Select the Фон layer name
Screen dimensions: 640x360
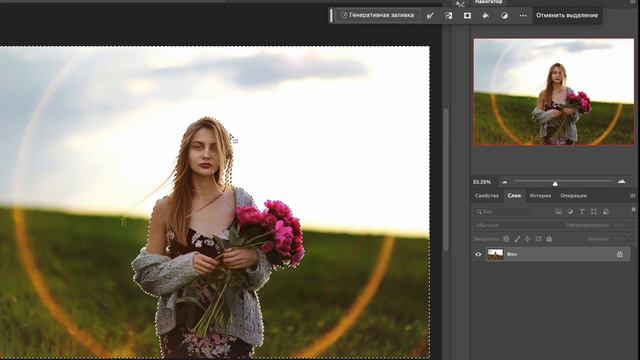pos(512,254)
